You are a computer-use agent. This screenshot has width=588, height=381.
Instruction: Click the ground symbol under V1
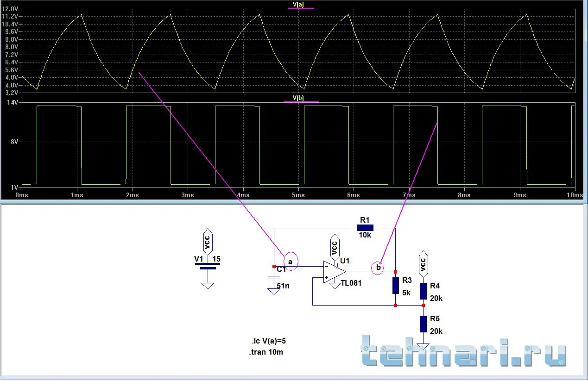[208, 286]
